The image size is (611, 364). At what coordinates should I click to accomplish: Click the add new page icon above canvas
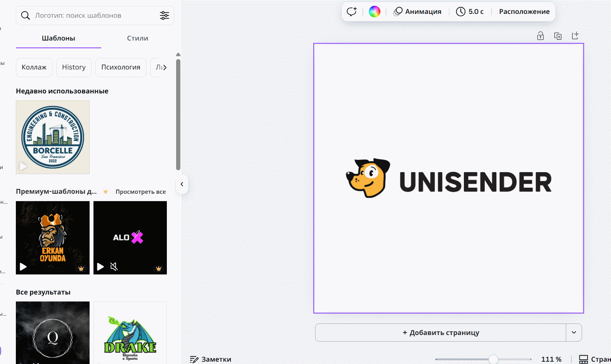tap(575, 36)
